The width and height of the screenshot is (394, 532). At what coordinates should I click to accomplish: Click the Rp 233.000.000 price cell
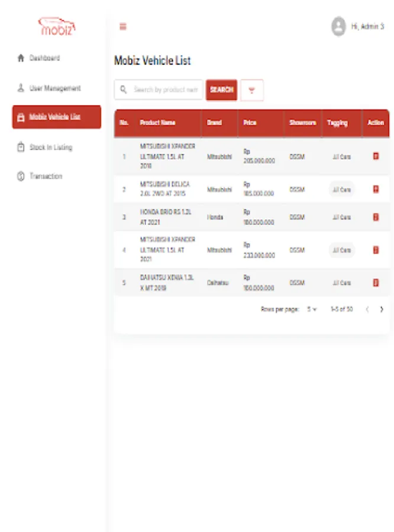coord(259,250)
